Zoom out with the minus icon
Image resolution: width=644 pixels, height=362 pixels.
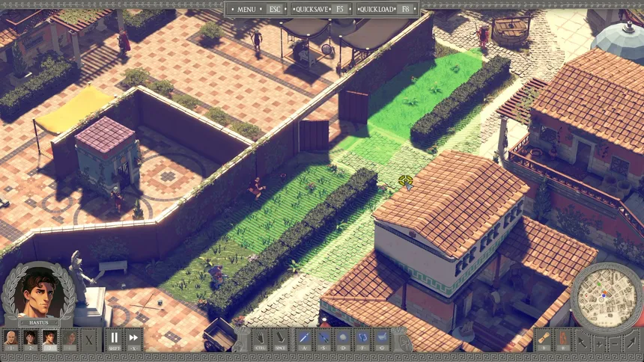coord(613,344)
